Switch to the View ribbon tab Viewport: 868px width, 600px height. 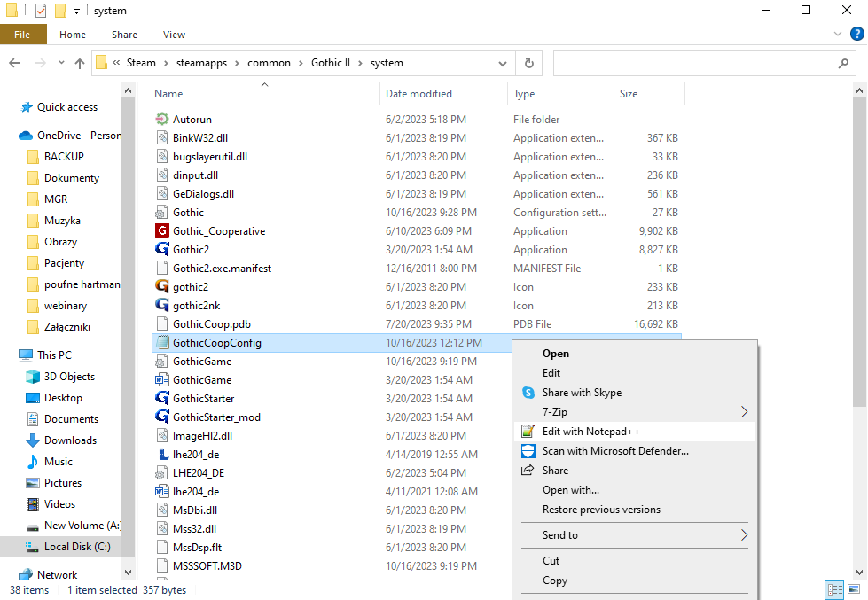(174, 35)
